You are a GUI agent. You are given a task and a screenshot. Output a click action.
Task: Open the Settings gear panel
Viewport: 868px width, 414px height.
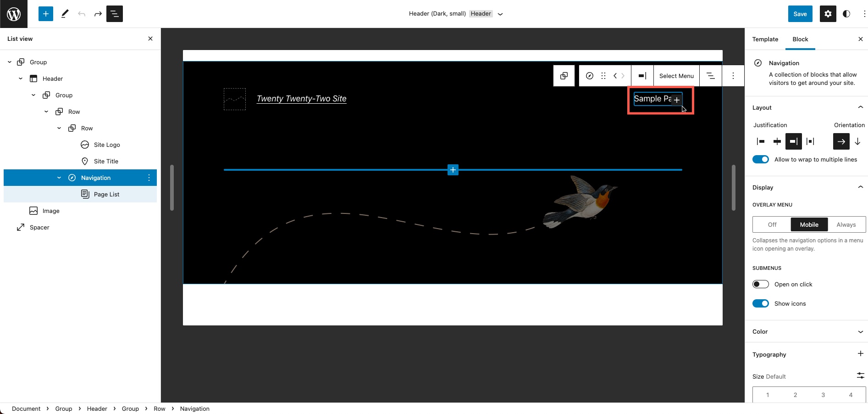pyautogui.click(x=828, y=14)
